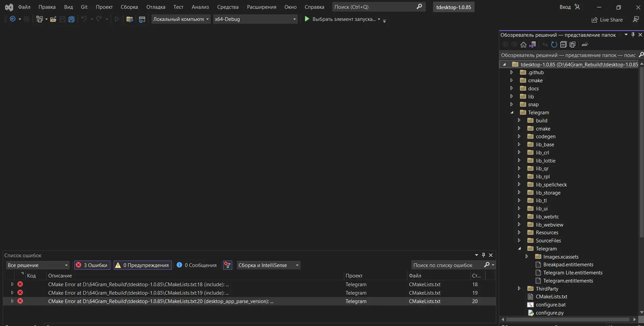
Task: Click the Find in Files folder-search icon
Action: (130, 19)
